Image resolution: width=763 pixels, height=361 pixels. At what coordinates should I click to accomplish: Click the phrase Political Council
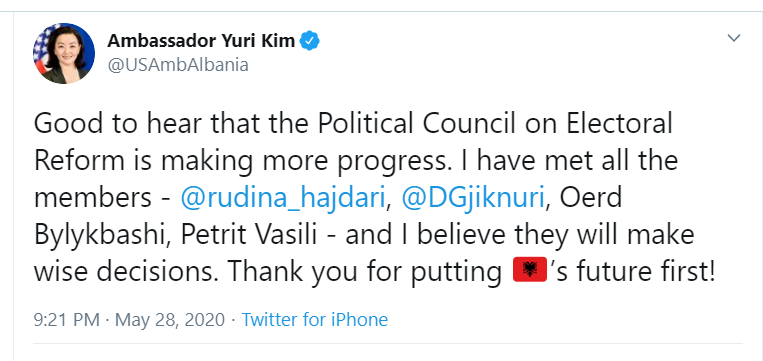coord(416,124)
